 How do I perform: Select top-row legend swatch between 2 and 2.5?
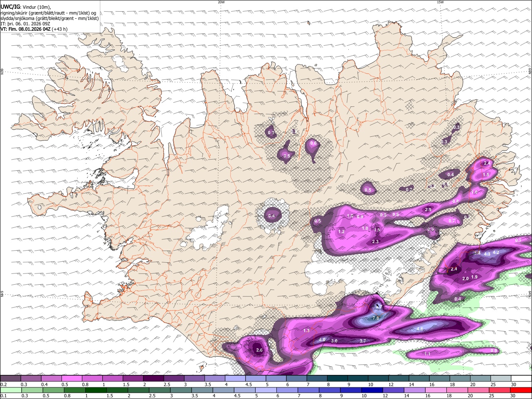pyautogui.click(x=153, y=378)
